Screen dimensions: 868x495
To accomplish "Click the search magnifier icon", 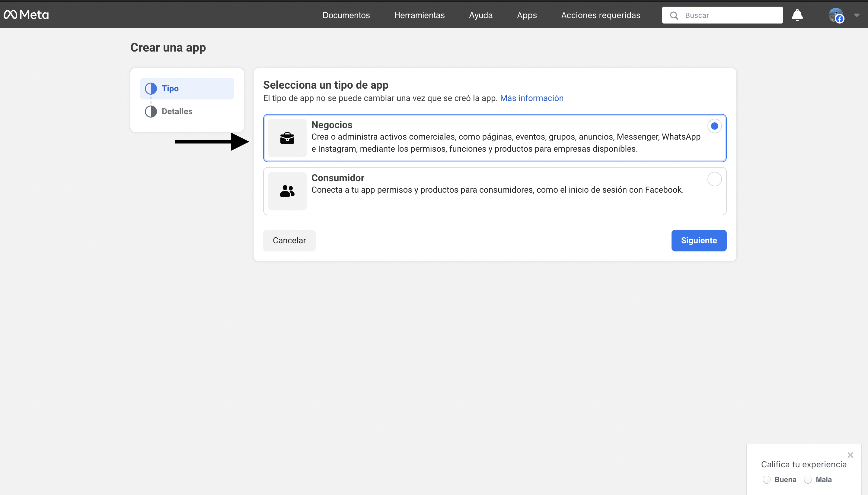I will pyautogui.click(x=674, y=15).
